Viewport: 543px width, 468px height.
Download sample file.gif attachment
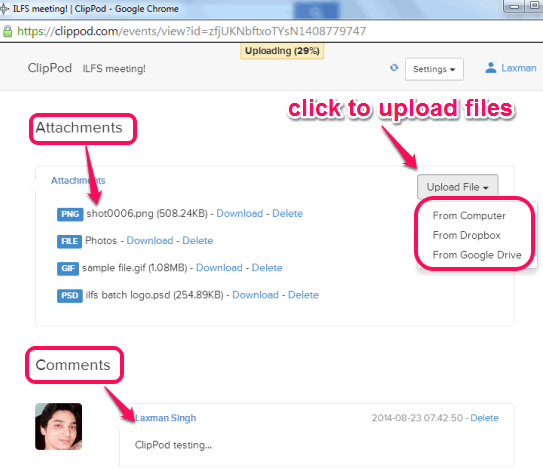point(219,267)
